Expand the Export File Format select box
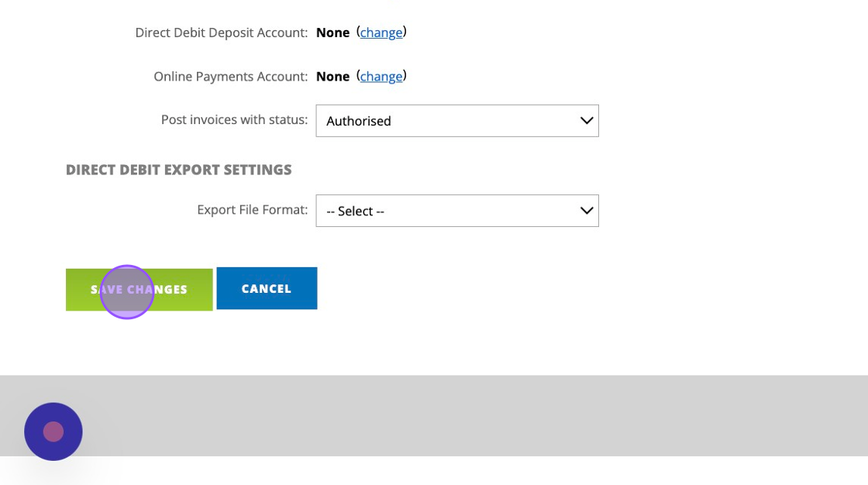The height and width of the screenshot is (485, 868). 456,211
